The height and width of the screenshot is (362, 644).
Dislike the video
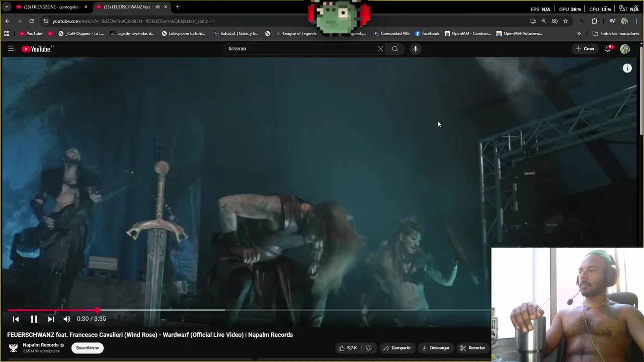pos(368,348)
